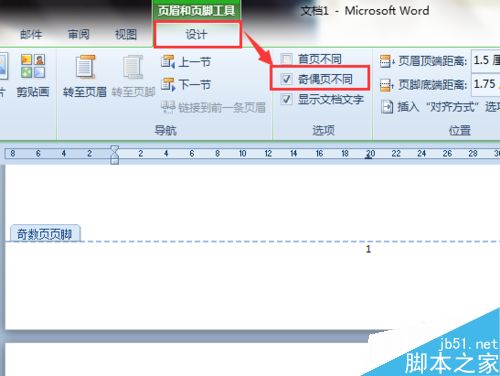Click the 转至页眉 icon
Viewport: 500px width, 376px height.
click(85, 67)
